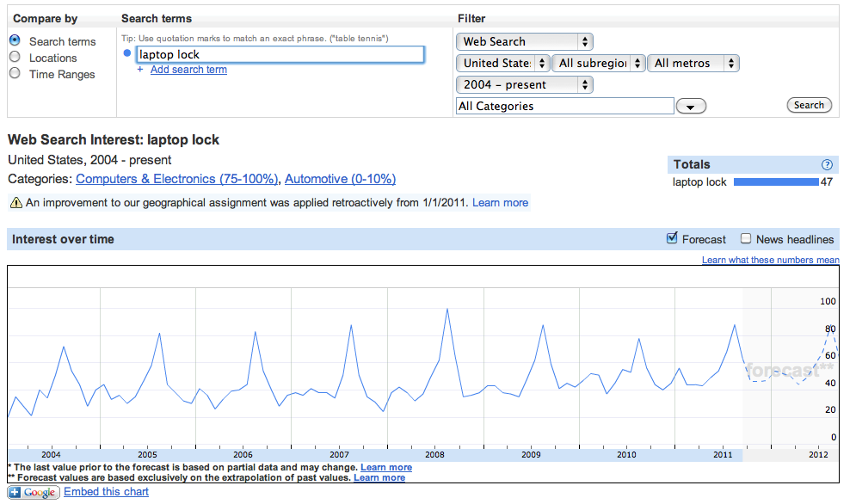Open the All subregions dropdown
856x504 pixels.
click(x=598, y=64)
